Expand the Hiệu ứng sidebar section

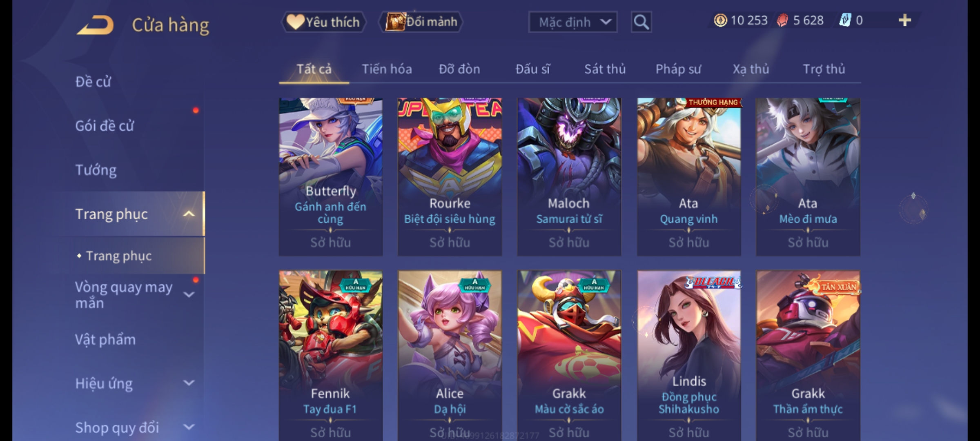click(x=189, y=383)
